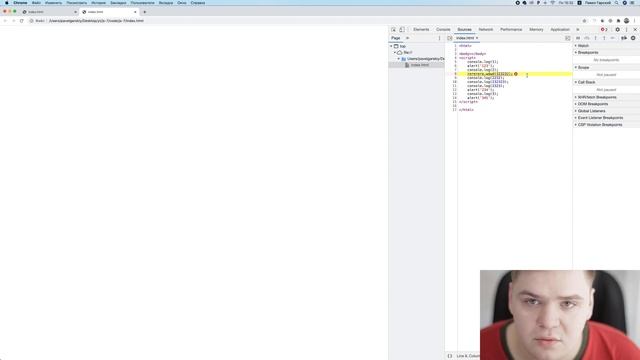Click line number 12 gutter
Viewport: 640px width, 360px height.
(455, 90)
